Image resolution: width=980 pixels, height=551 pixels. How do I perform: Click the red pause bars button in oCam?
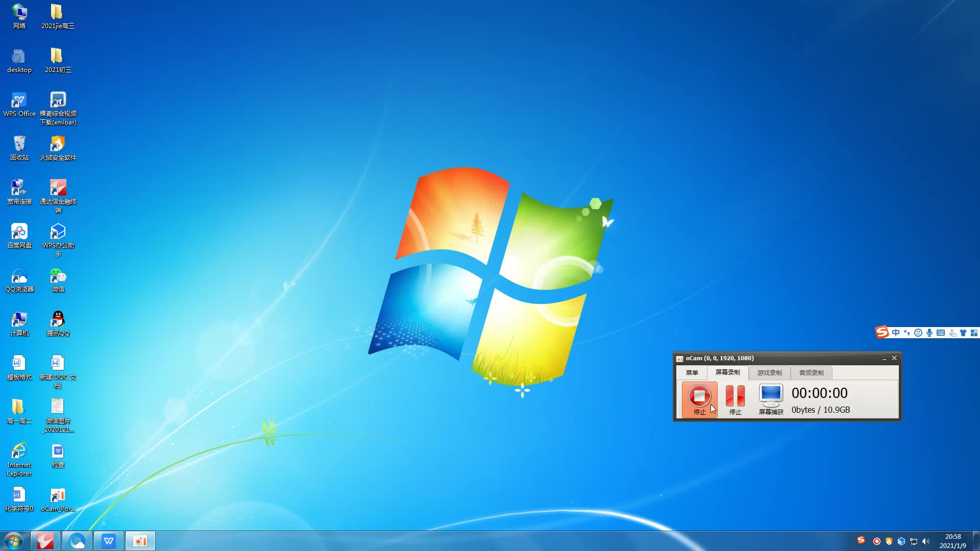[735, 399]
